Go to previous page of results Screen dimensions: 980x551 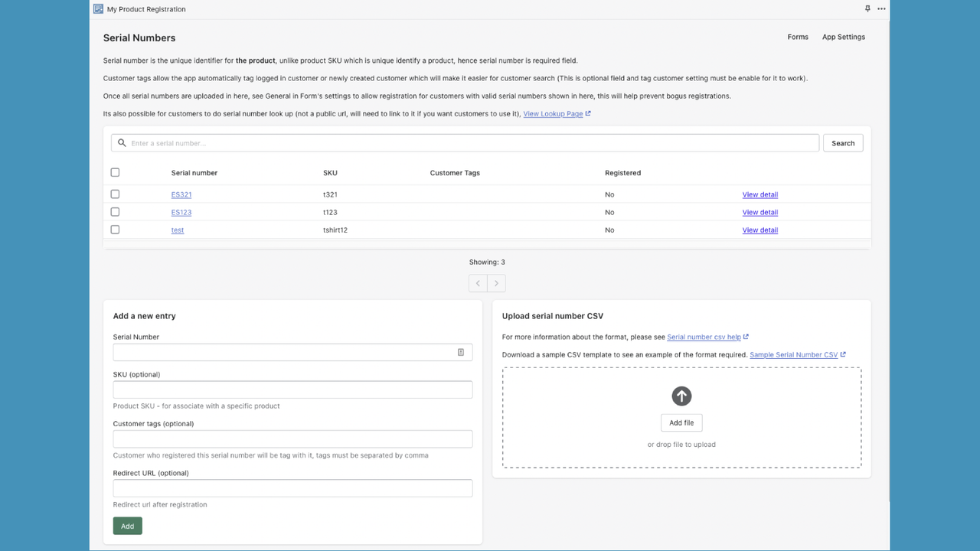[478, 283]
